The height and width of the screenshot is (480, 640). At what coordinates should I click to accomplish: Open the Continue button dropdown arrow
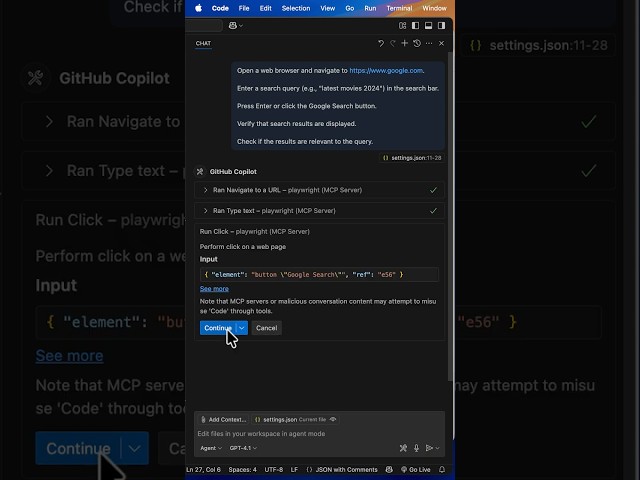click(242, 328)
